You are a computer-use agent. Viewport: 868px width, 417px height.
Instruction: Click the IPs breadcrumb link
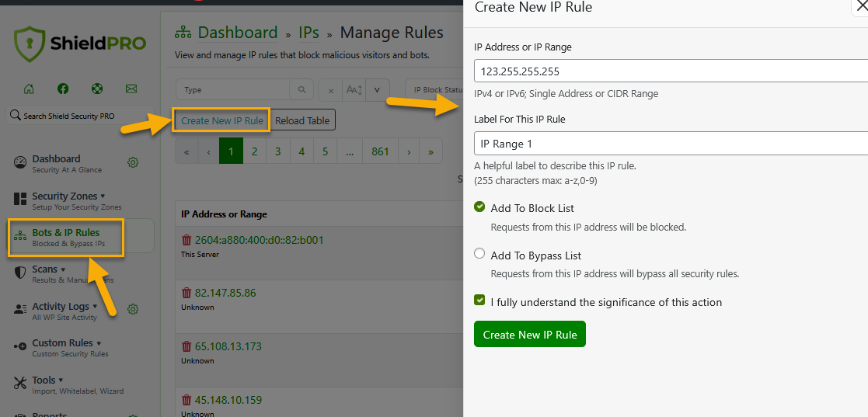pos(309,33)
